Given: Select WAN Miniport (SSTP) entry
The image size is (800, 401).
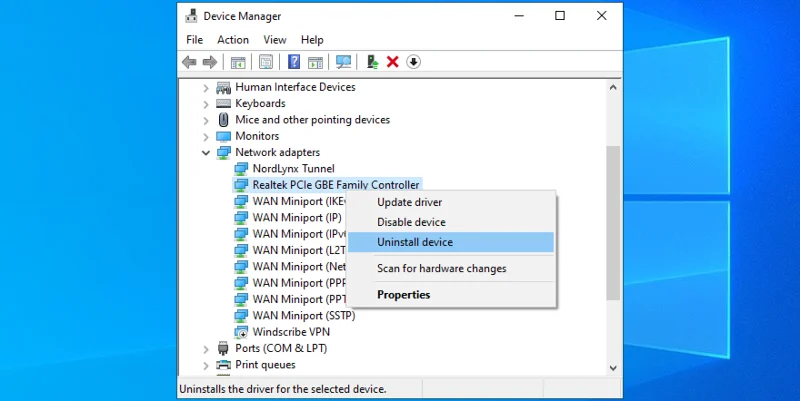Looking at the screenshot, I should click(x=304, y=316).
